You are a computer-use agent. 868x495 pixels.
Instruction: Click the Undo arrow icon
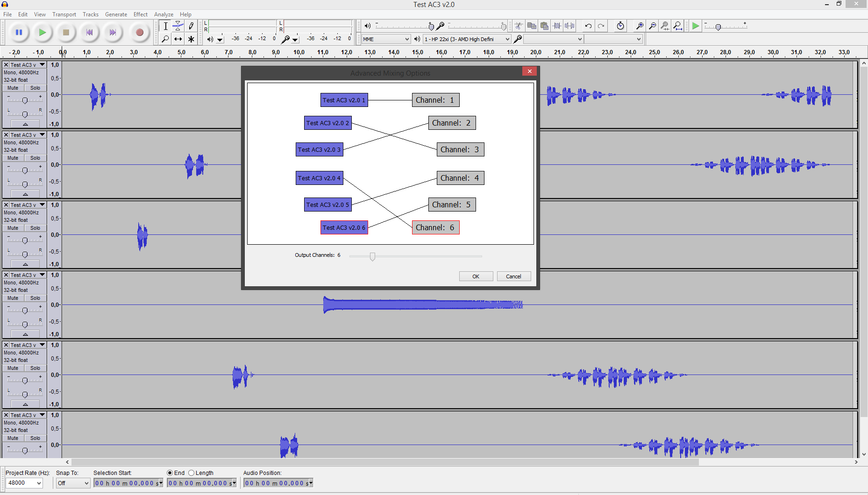click(x=588, y=26)
